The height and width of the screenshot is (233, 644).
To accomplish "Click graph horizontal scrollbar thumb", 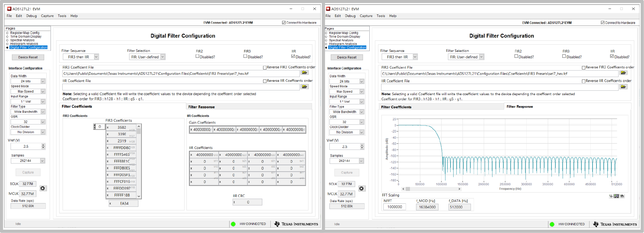I will tap(408, 189).
